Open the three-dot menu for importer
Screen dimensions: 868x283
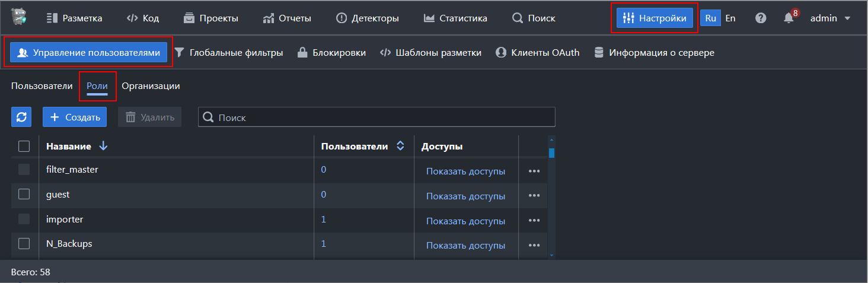[x=534, y=221]
